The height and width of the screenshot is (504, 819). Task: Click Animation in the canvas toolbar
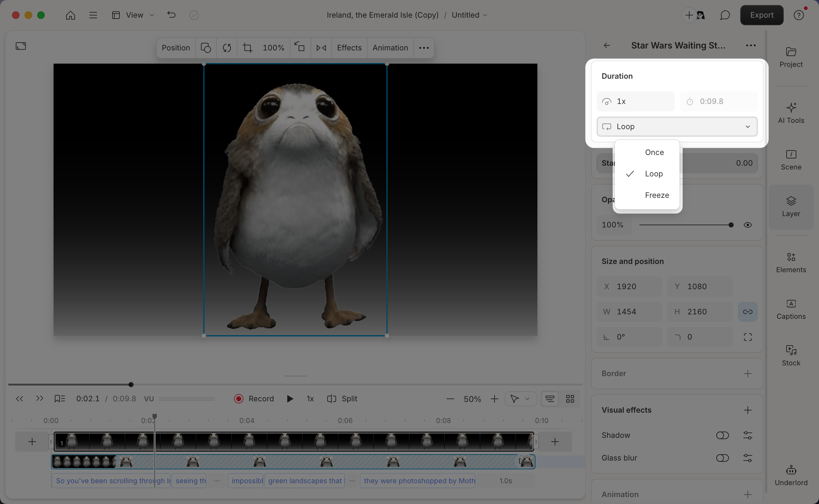coord(390,48)
